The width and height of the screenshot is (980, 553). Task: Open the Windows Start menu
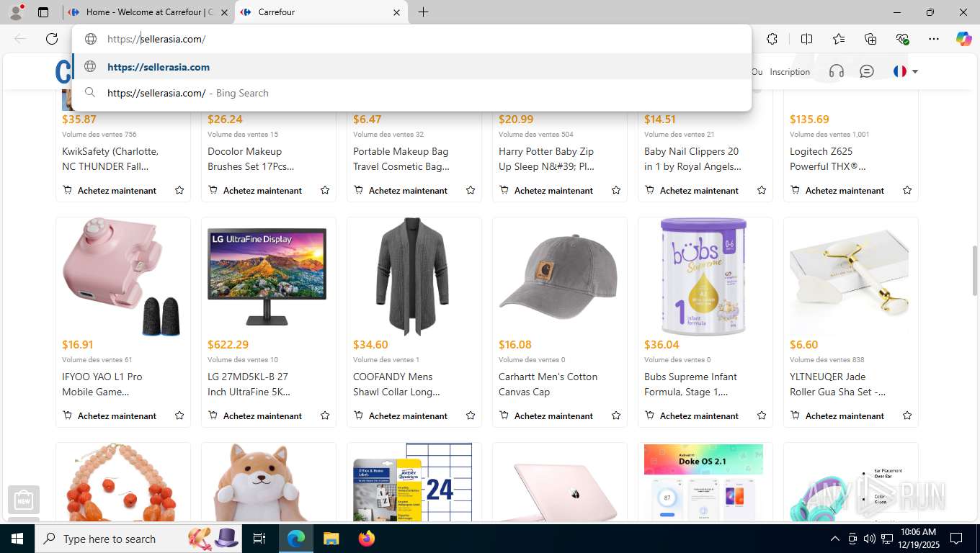tap(17, 538)
